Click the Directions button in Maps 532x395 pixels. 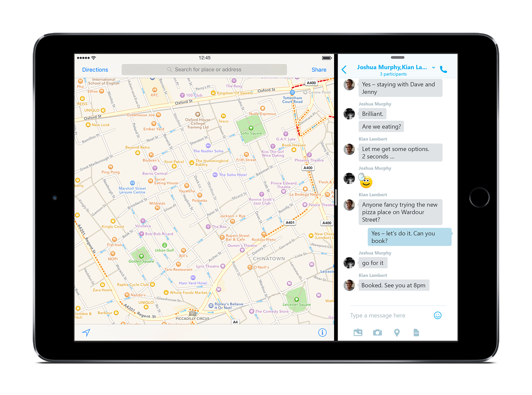(95, 69)
